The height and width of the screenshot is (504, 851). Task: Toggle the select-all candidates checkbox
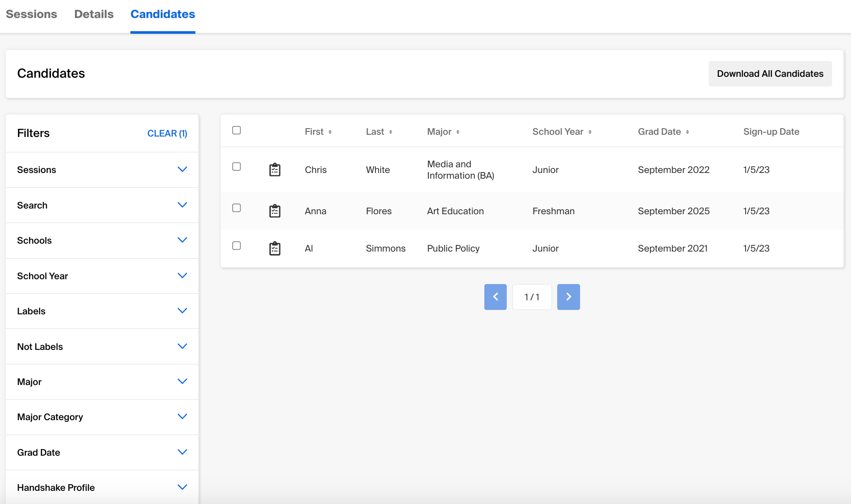point(236,130)
